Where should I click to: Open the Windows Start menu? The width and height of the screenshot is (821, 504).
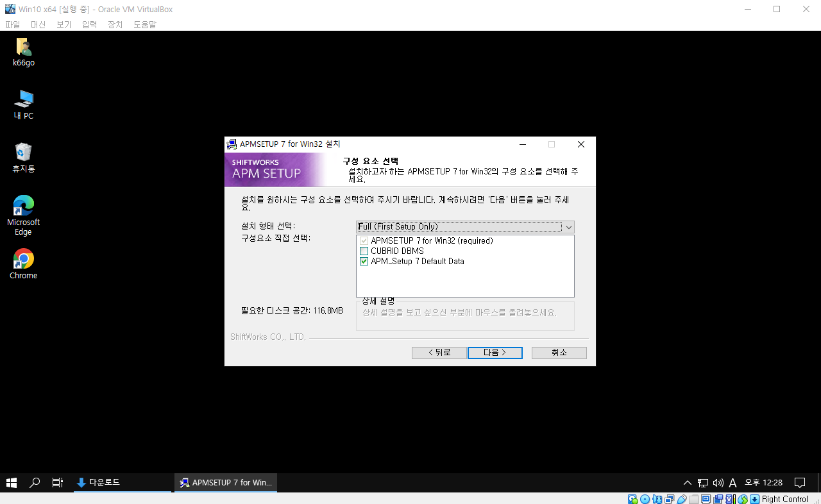click(12, 483)
